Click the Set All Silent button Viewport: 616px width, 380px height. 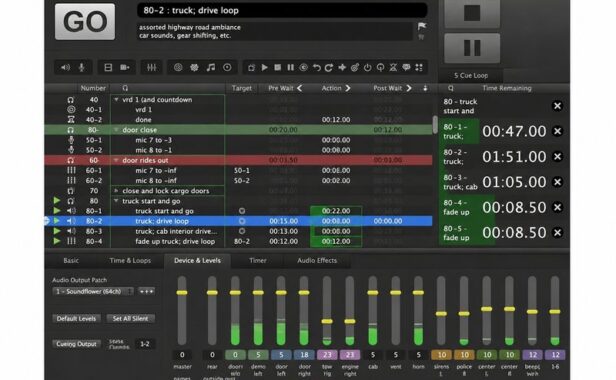130,319
